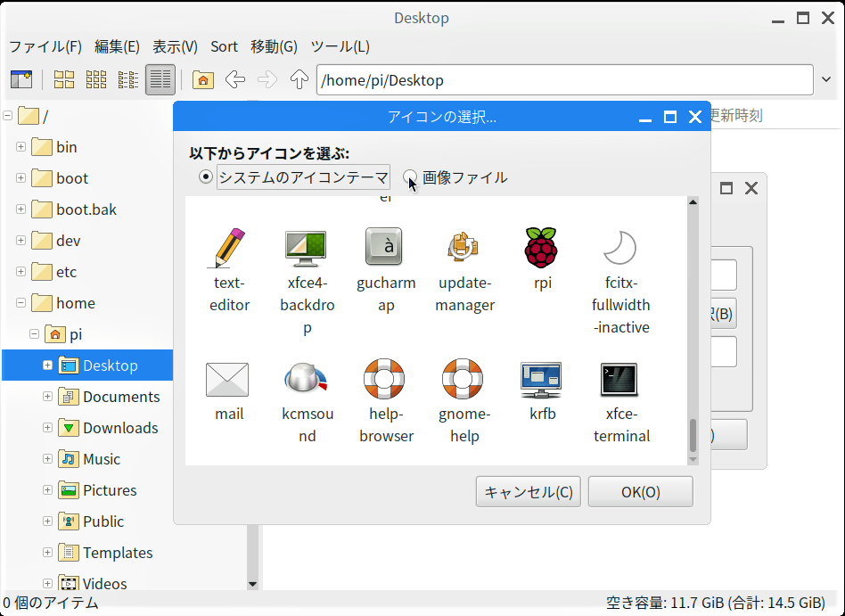Choose the text-editor pencil icon
The width and height of the screenshot is (845, 616).
(x=228, y=248)
